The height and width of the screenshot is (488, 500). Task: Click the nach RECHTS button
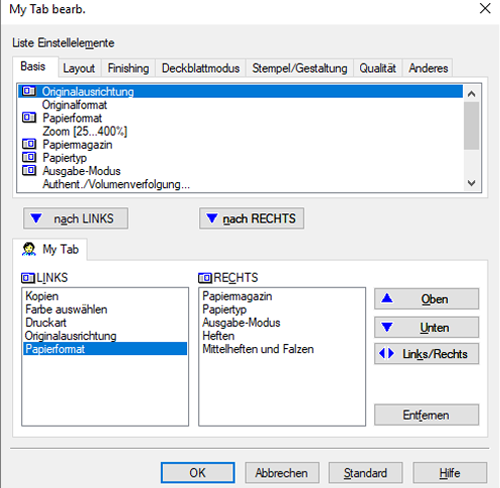(252, 219)
